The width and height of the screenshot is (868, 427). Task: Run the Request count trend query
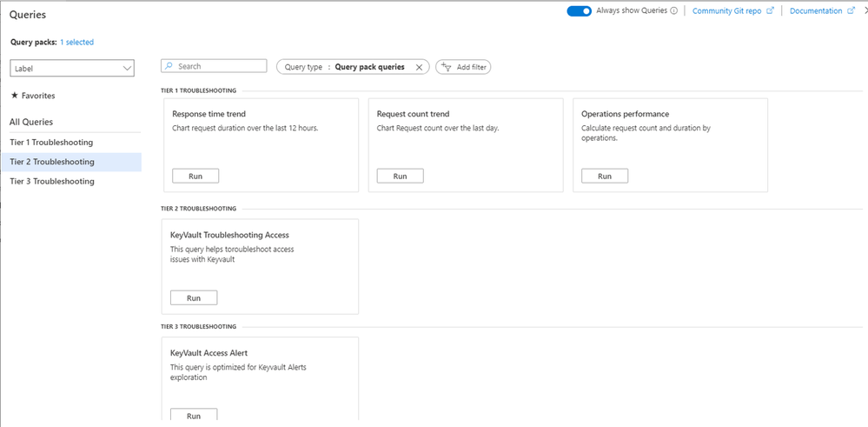[x=400, y=176]
